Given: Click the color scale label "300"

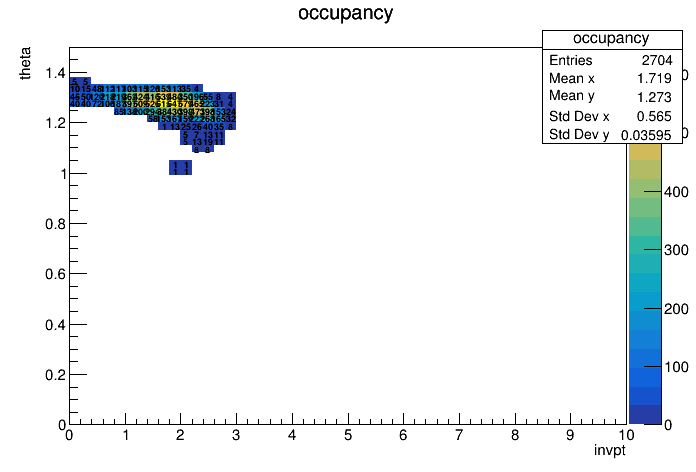Looking at the screenshot, I should [676, 250].
